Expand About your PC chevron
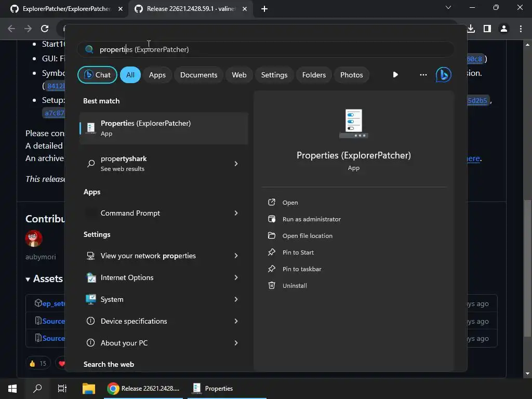Image resolution: width=532 pixels, height=399 pixels. point(236,343)
